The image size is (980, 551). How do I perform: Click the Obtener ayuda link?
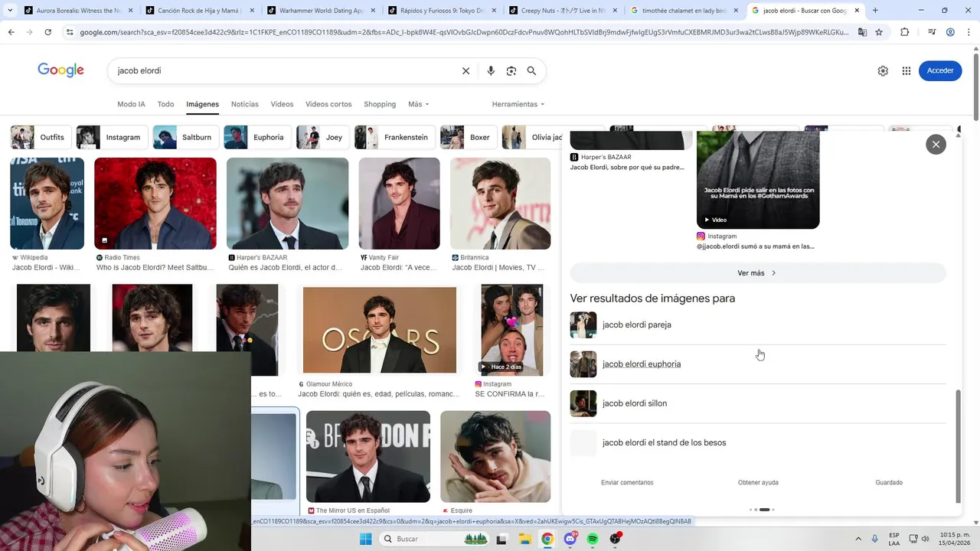(758, 483)
